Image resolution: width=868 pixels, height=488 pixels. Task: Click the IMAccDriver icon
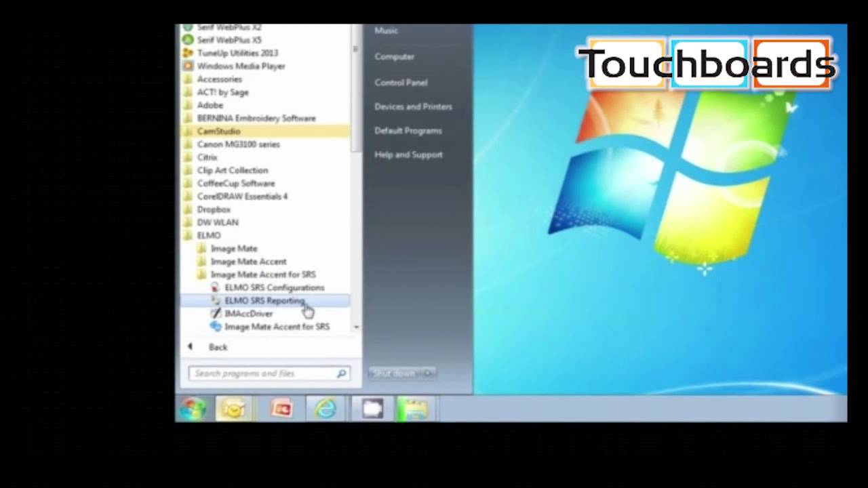point(216,313)
